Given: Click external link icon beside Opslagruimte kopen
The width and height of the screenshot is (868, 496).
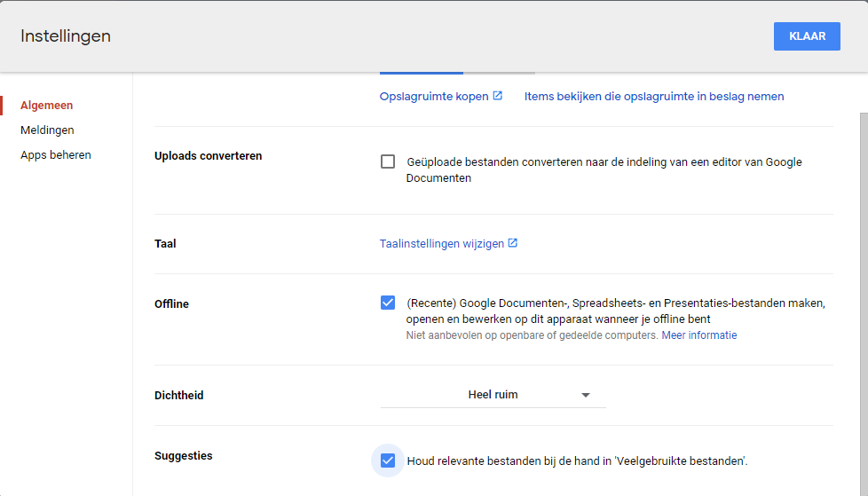Looking at the screenshot, I should tap(498, 96).
